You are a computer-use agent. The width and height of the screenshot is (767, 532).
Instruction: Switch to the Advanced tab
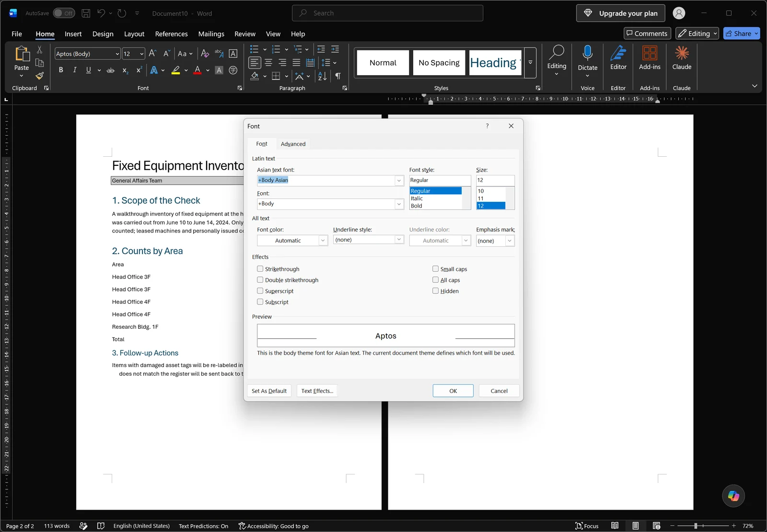point(293,144)
